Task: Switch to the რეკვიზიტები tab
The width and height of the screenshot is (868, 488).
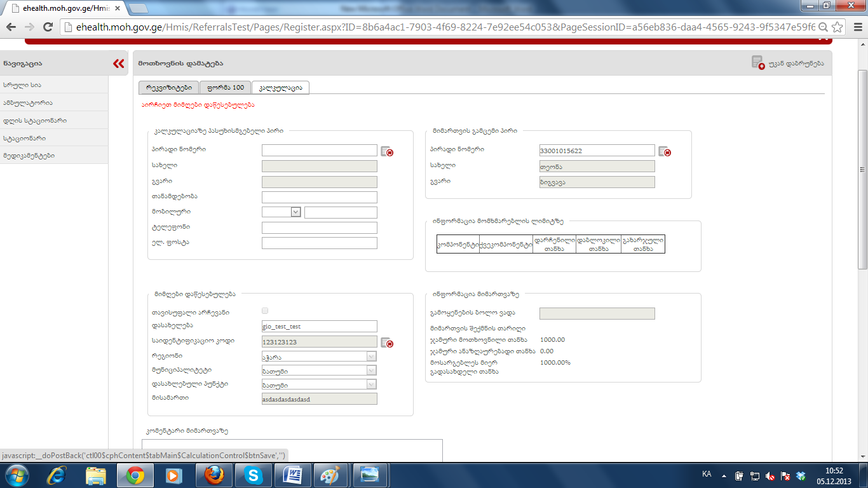Action: coord(168,88)
